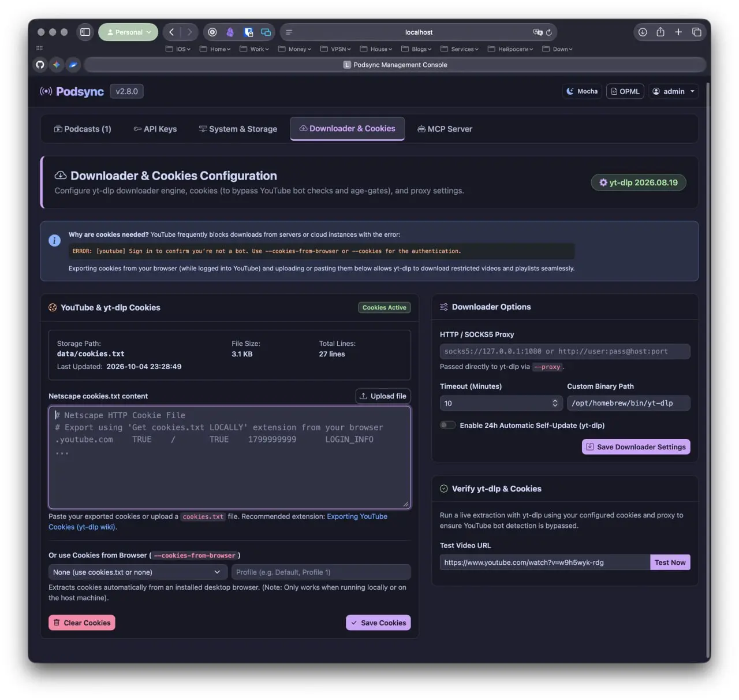The image size is (739, 700).
Task: Click the info icon in the cookies notice
Action: click(x=55, y=240)
